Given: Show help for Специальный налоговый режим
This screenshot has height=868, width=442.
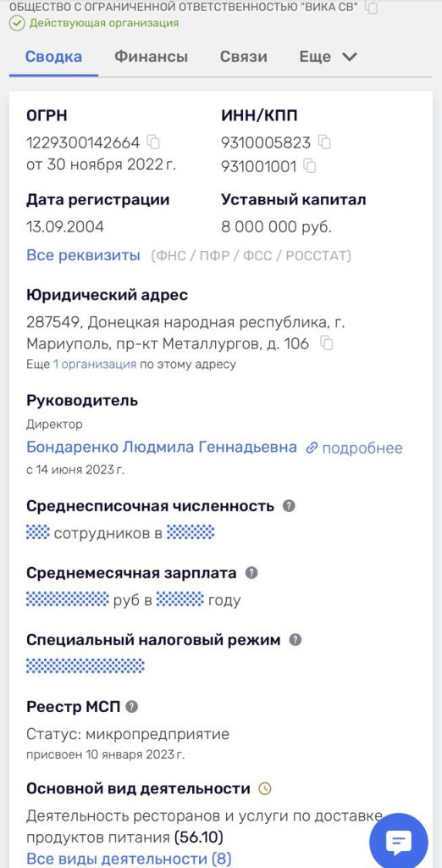Looking at the screenshot, I should point(296,640).
